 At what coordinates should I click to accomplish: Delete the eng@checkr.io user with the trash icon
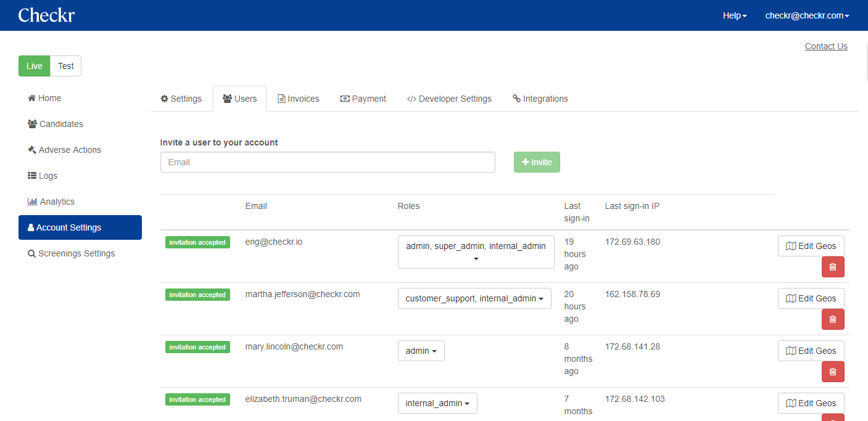point(833,266)
